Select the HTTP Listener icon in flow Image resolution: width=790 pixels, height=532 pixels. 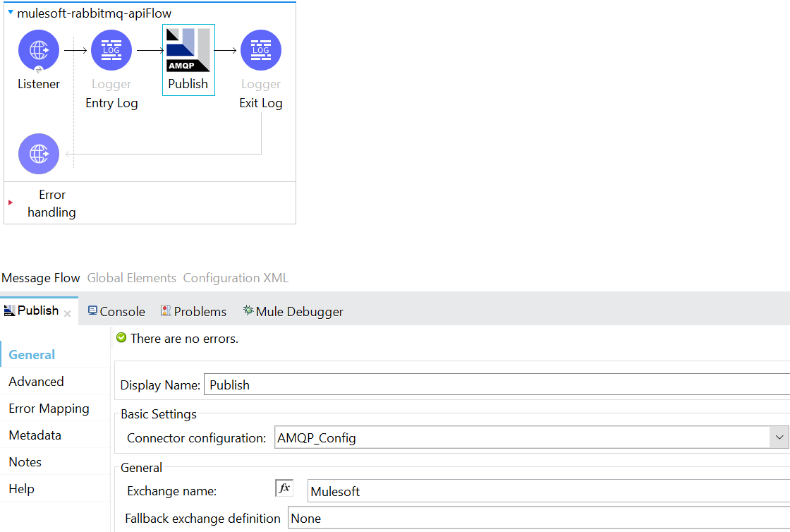pos(39,51)
